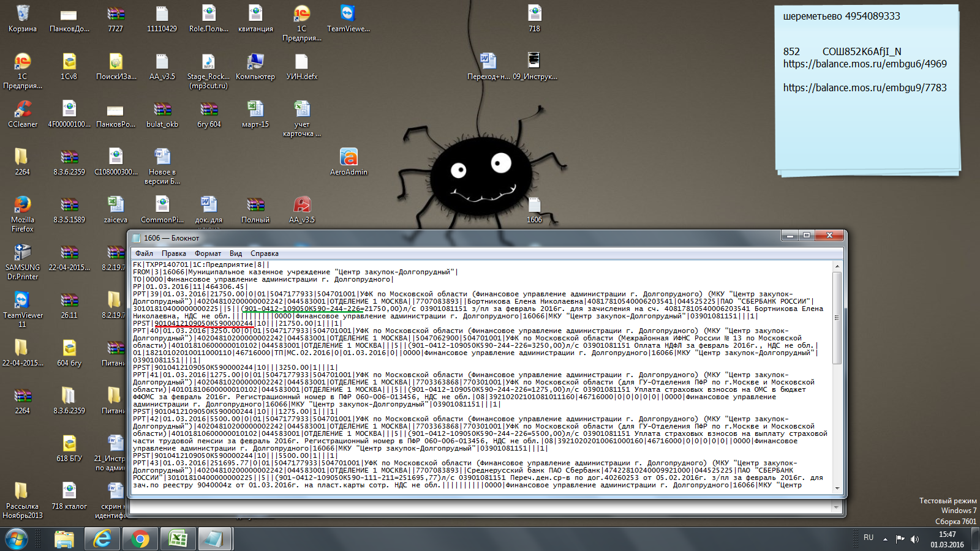Open the Формат menu in Notepad
The height and width of the screenshot is (551, 980).
point(208,253)
